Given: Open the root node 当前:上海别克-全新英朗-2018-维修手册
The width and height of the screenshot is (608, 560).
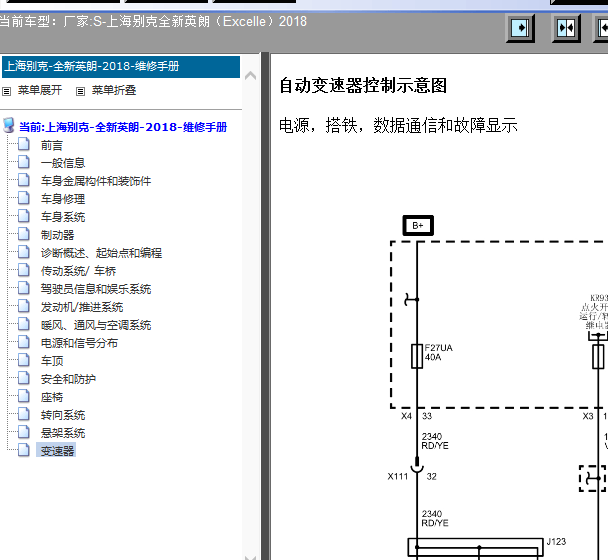Looking at the screenshot, I should click(123, 127).
